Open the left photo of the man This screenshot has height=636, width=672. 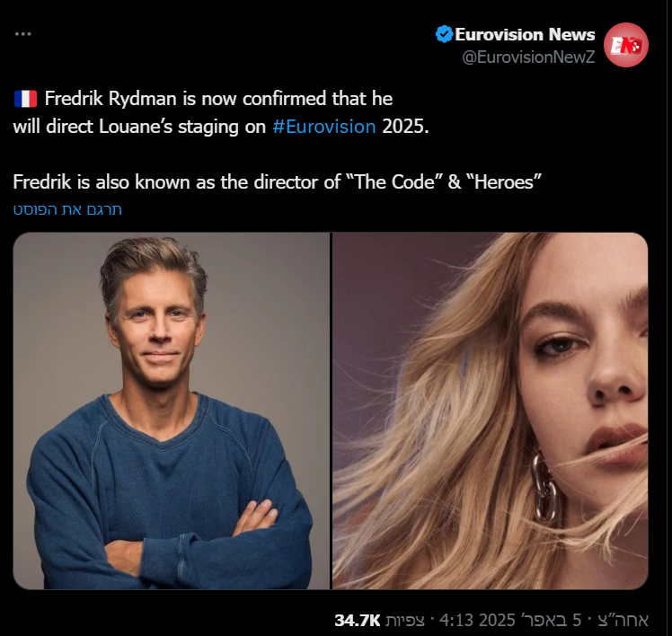171,411
